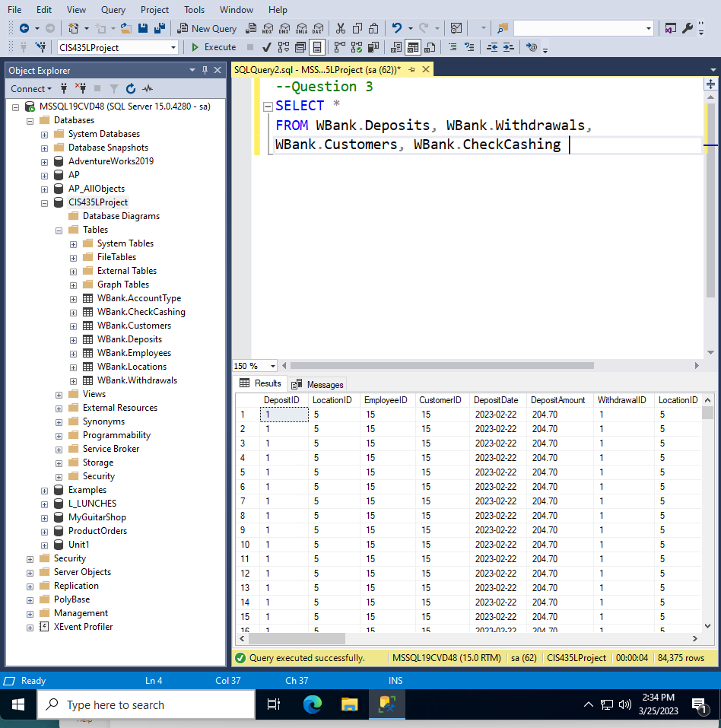Click the Windows search box

(145, 704)
